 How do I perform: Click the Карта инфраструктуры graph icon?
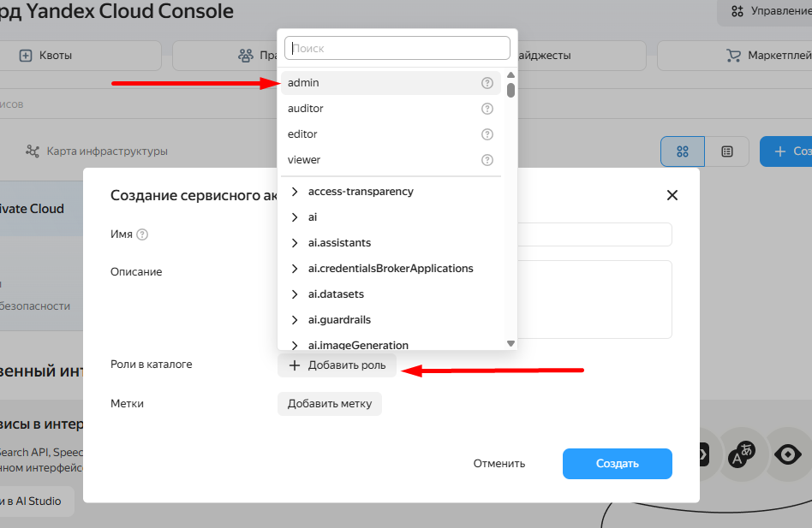click(x=32, y=151)
